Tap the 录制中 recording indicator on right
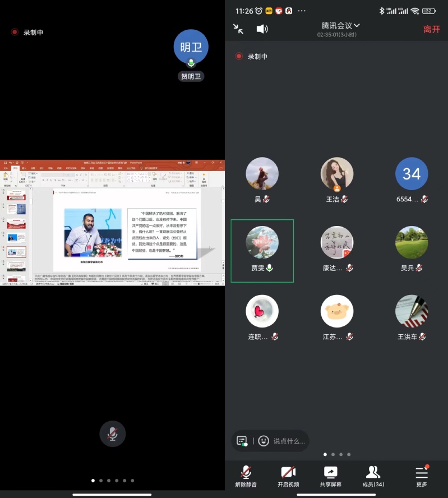This screenshot has height=498, width=448. coord(252,57)
